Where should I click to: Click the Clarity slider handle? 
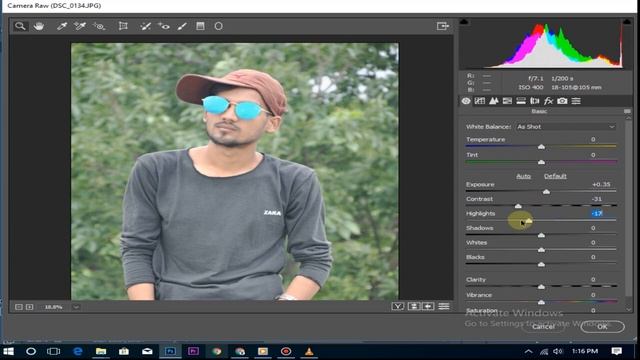point(541,287)
